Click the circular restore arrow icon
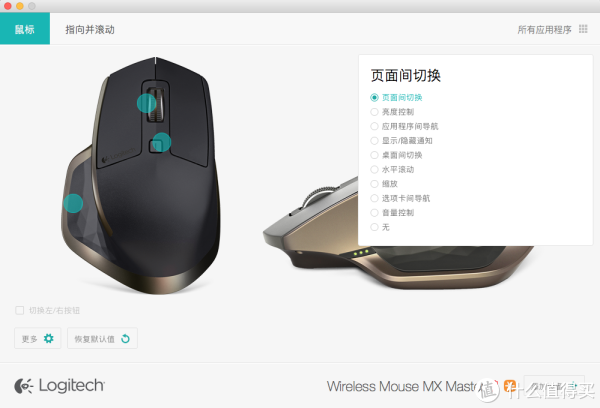Viewport: 600px width, 408px height. pos(125,338)
